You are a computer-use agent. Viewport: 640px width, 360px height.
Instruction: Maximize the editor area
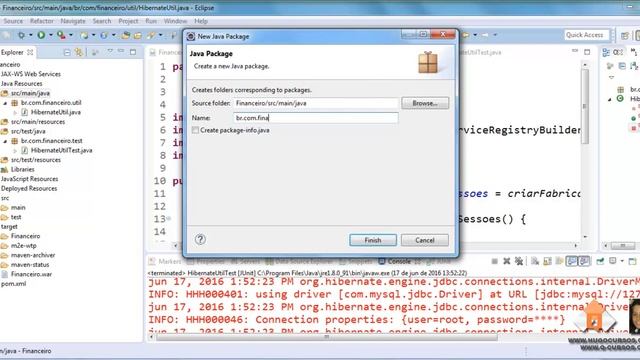tap(587, 52)
